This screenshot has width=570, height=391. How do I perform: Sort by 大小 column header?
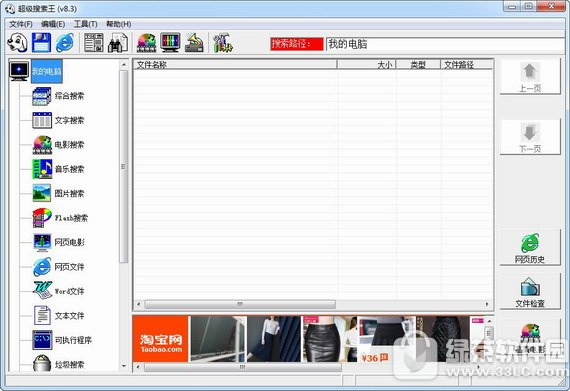(366, 65)
